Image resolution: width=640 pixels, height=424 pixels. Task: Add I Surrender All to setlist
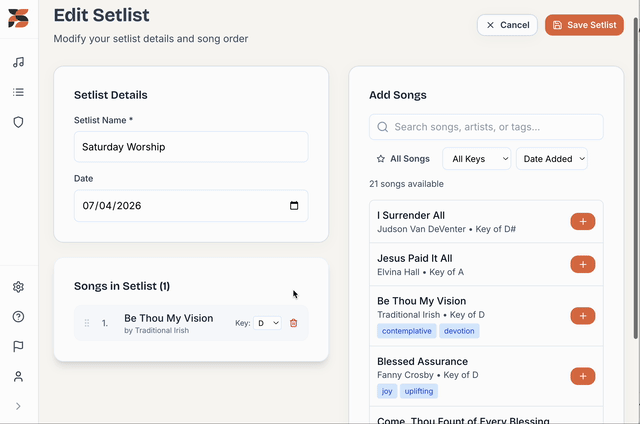pos(582,222)
